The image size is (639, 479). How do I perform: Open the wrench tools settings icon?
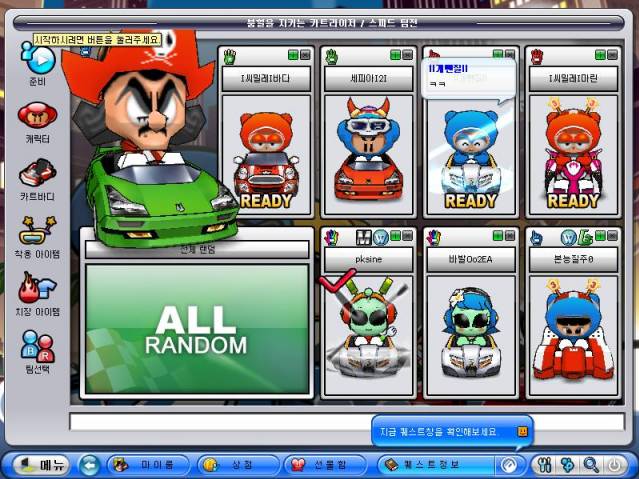coord(544,465)
